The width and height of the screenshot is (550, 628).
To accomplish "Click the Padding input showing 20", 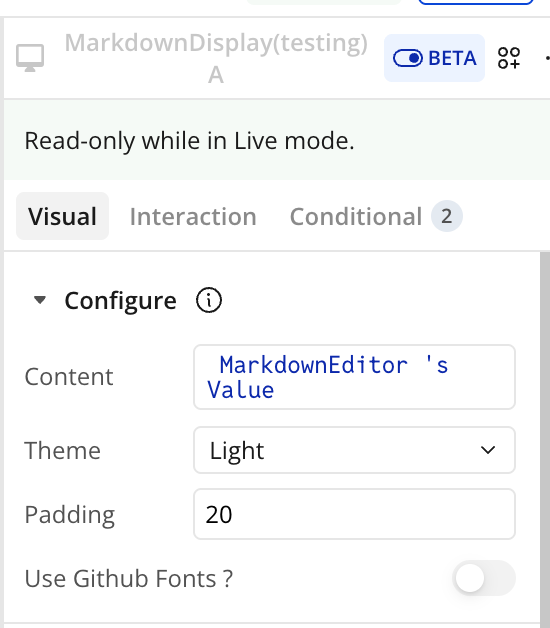I will 354,514.
